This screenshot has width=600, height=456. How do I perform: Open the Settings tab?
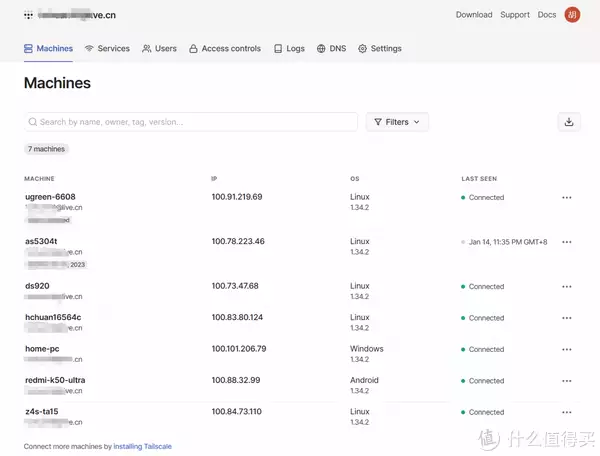coord(380,49)
